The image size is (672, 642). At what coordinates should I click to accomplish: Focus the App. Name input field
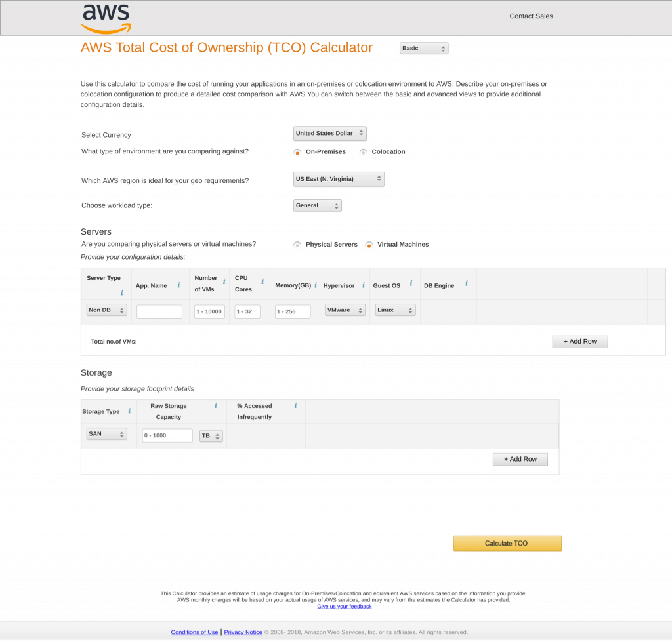[x=159, y=311]
